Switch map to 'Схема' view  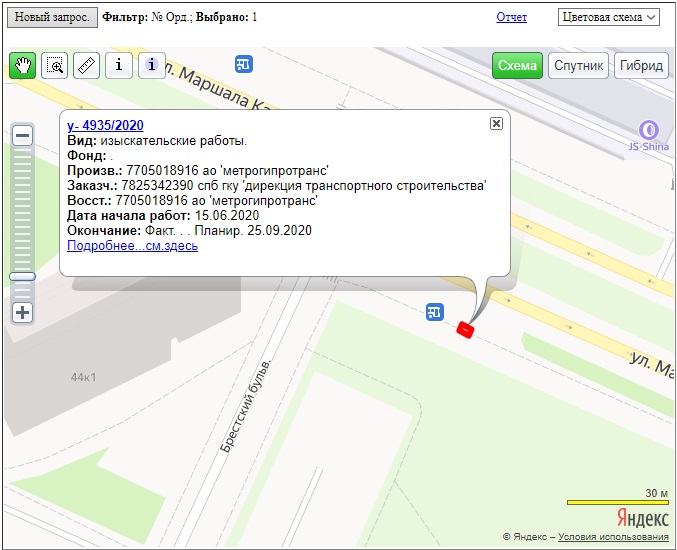517,66
